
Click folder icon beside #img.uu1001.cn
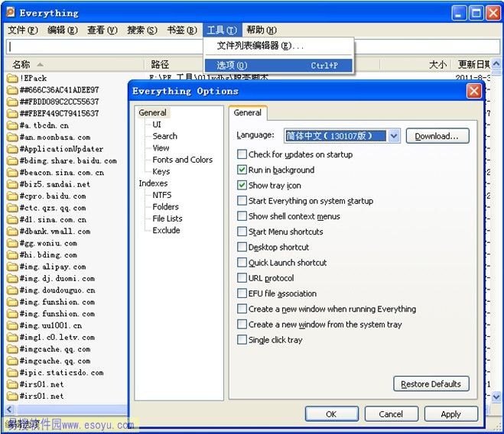coord(12,325)
